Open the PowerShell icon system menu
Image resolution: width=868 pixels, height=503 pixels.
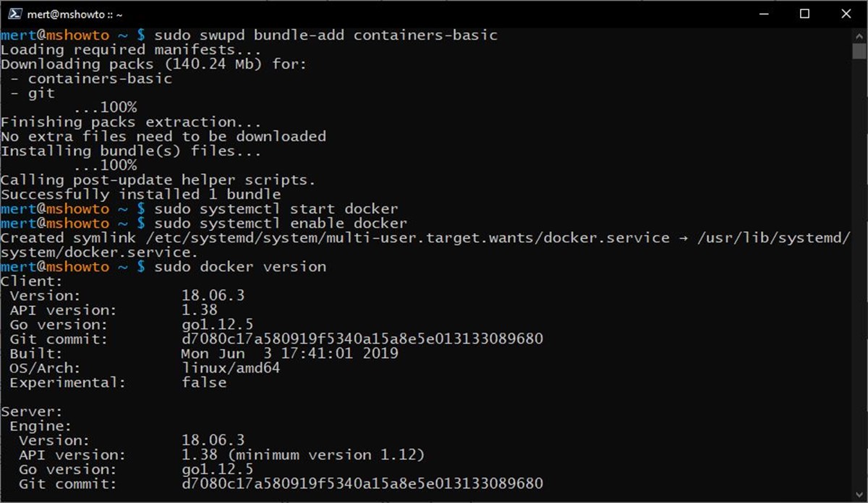click(13, 14)
